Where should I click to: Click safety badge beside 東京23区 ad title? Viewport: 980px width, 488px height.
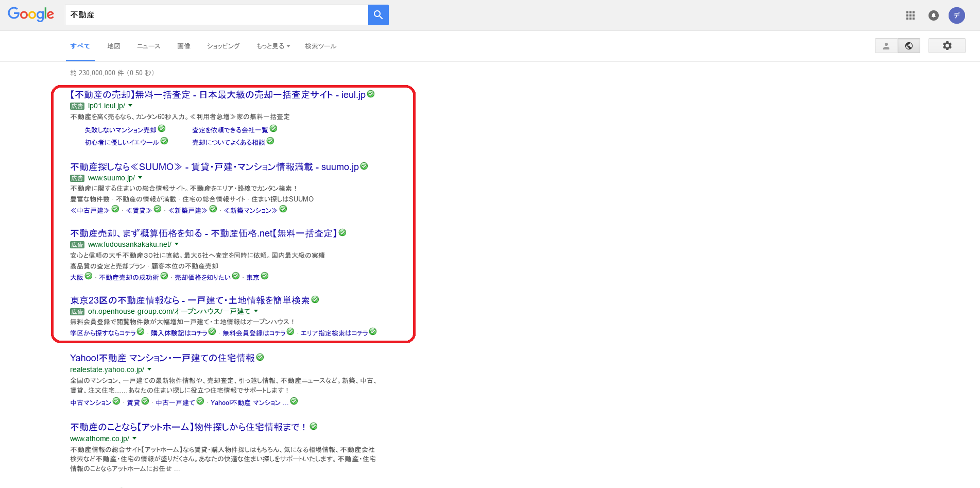[x=315, y=299]
